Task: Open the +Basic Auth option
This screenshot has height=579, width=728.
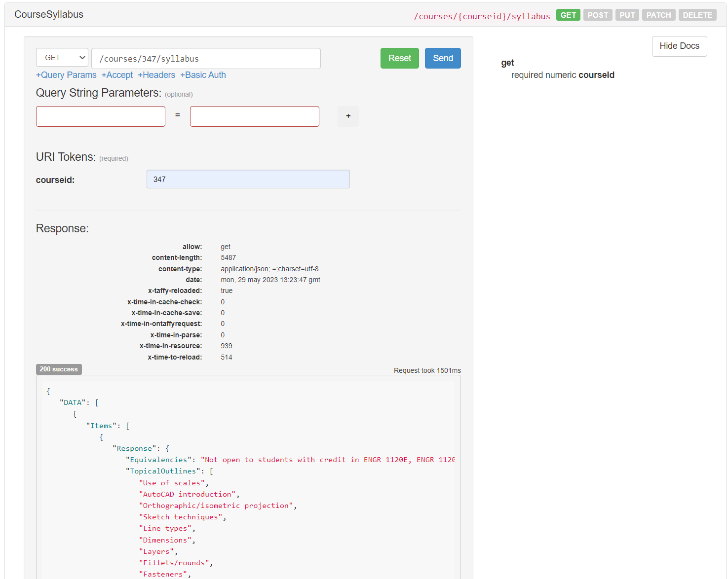Action: point(203,75)
